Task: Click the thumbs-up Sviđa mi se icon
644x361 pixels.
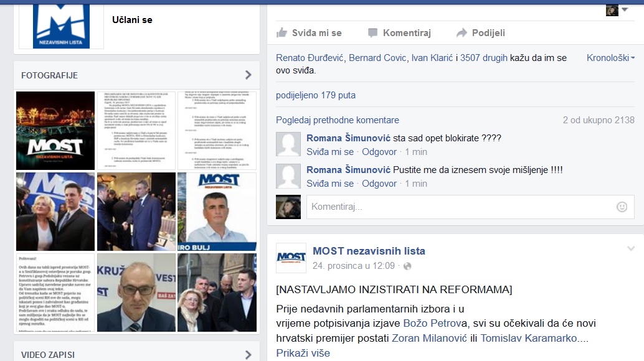Action: coord(282,33)
